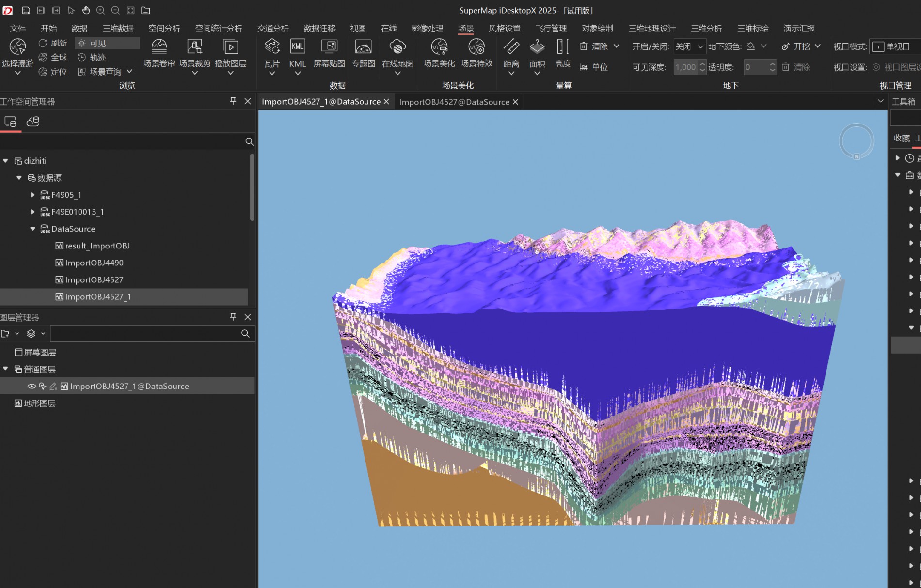Open the 专题图 thematic map tool

click(x=363, y=47)
